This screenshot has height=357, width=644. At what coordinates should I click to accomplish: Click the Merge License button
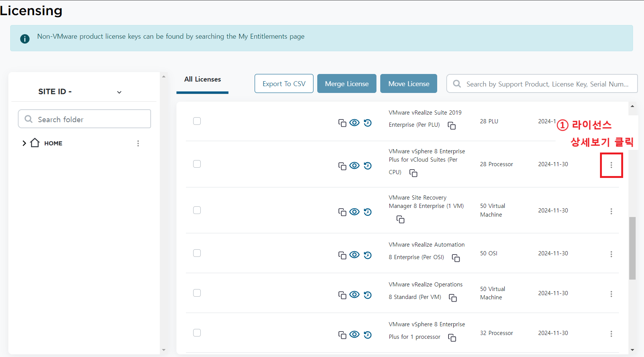[x=346, y=83]
